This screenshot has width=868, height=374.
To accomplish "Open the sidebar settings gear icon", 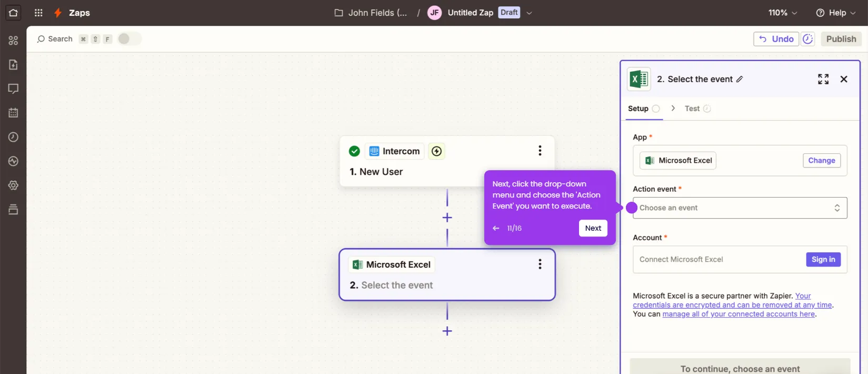I will click(13, 185).
